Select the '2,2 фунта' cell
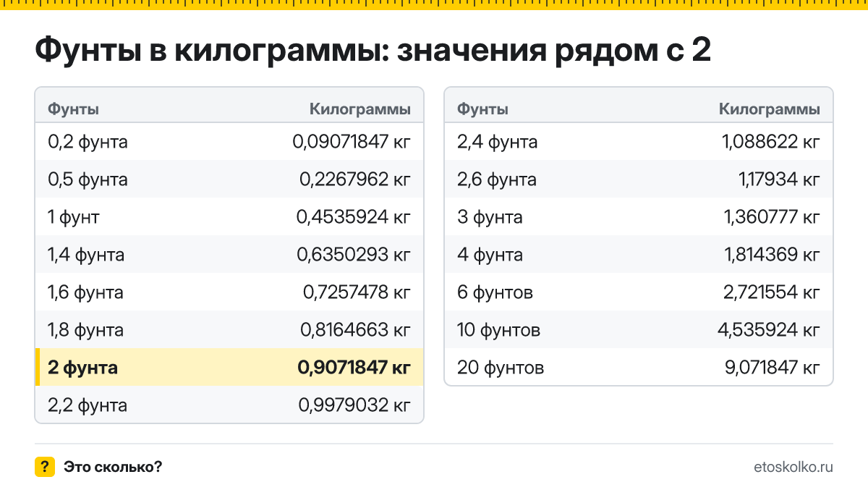The width and height of the screenshot is (868, 490). 88,405
